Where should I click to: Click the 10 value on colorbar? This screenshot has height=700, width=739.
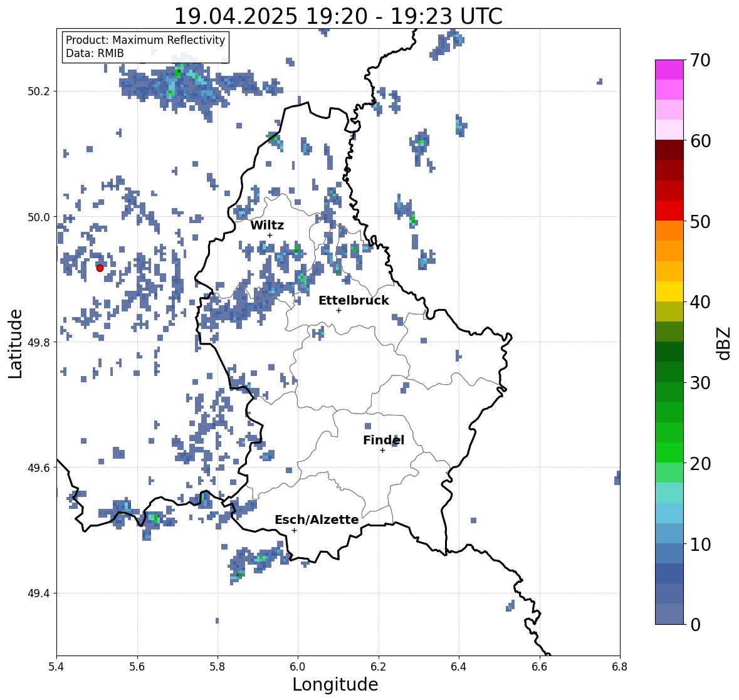(x=700, y=544)
